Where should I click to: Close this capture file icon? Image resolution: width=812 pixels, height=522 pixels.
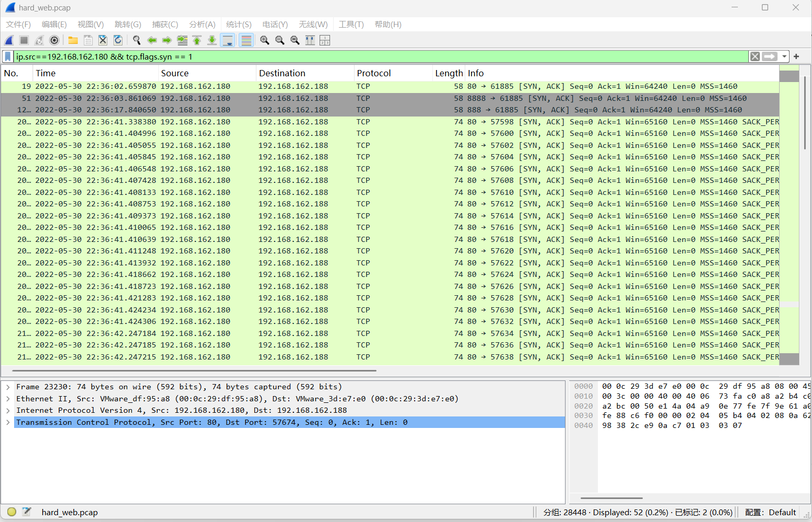tap(103, 40)
